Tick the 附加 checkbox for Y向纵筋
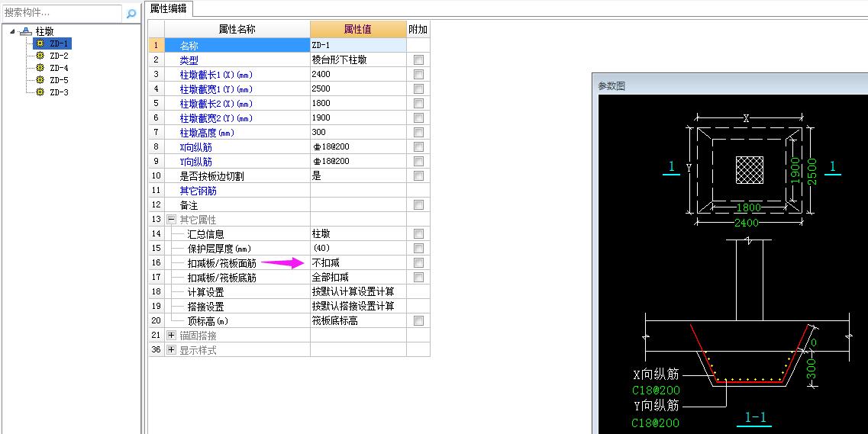868x434 pixels. (418, 162)
